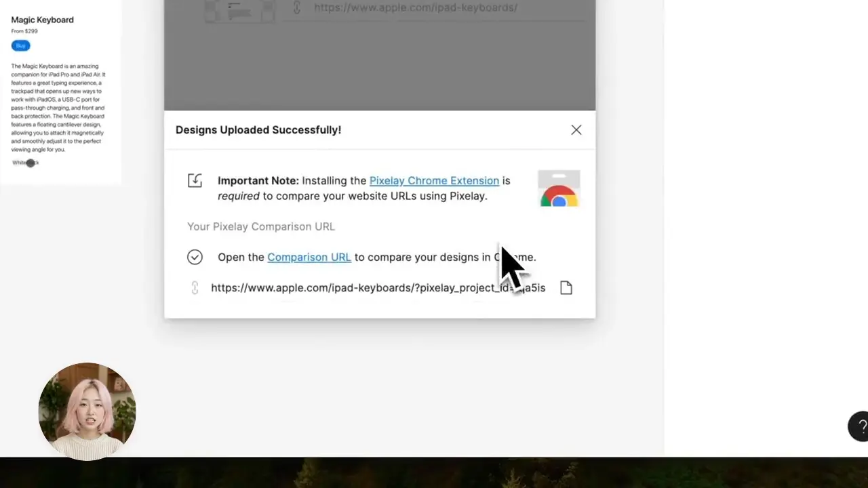Click the circled checkmark icon

click(x=195, y=257)
